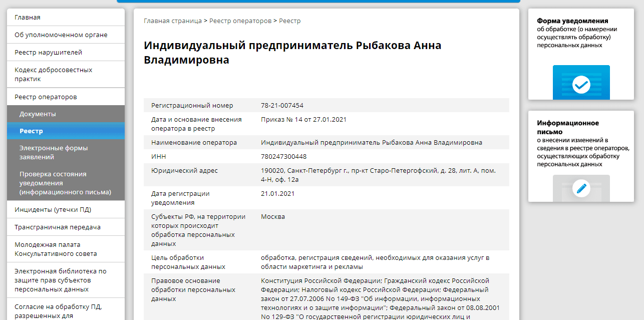
Task: Open Об уполномоченном органе section
Action: 61,35
